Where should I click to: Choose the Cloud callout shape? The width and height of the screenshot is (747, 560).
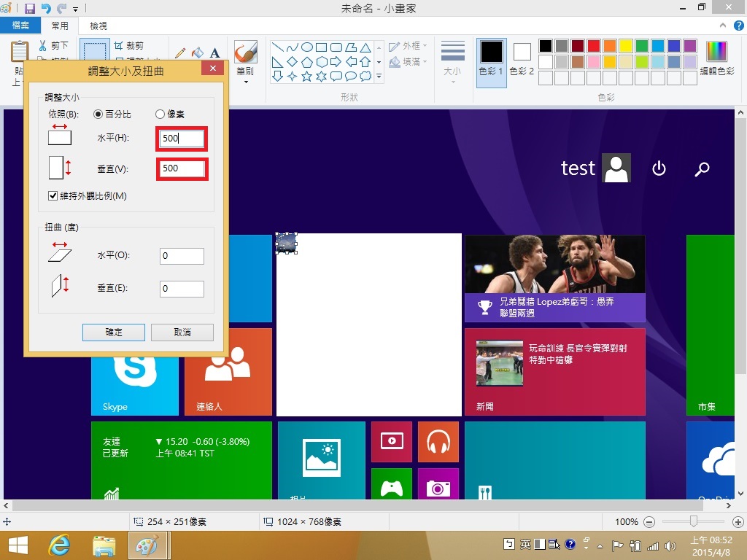pyautogui.click(x=365, y=76)
